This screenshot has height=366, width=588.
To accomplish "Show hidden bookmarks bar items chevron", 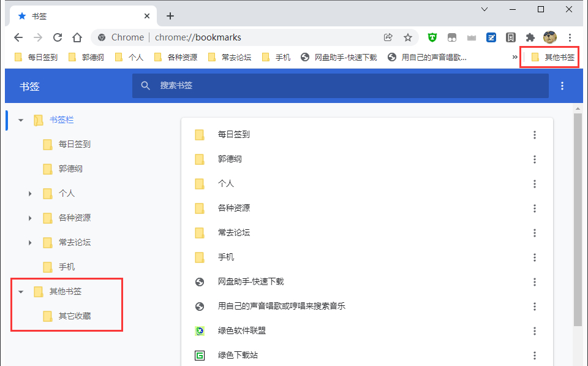I will point(515,57).
